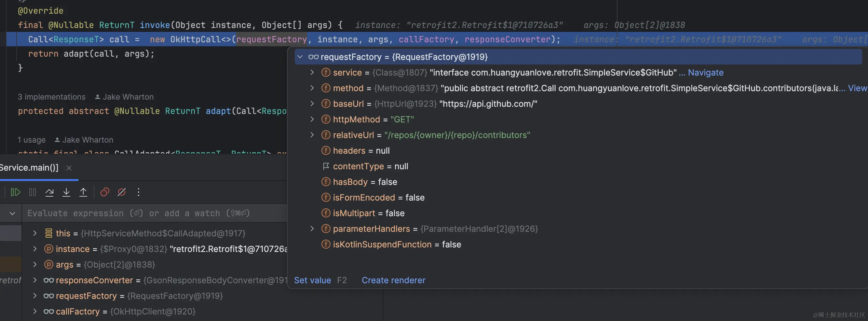Click @Override annotation in editor
This screenshot has height=321, width=868.
tap(40, 11)
